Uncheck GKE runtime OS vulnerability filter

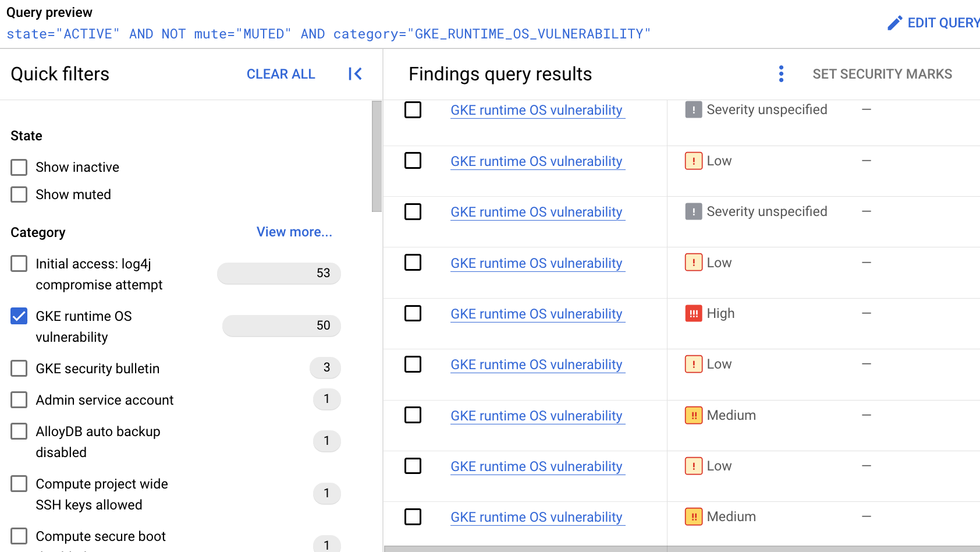[x=19, y=316]
